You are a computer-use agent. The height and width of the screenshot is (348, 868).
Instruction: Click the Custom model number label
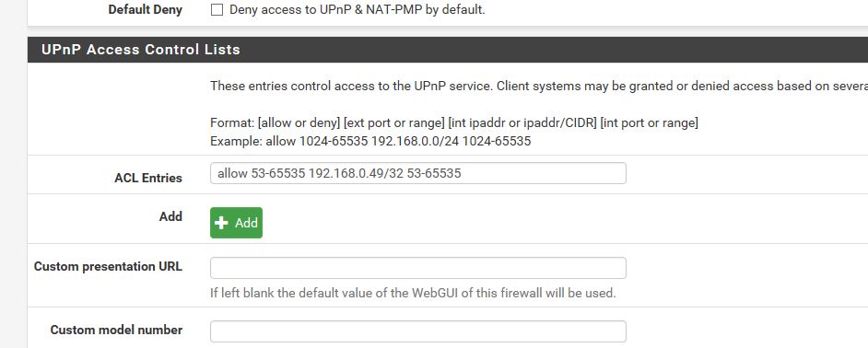coord(116,330)
